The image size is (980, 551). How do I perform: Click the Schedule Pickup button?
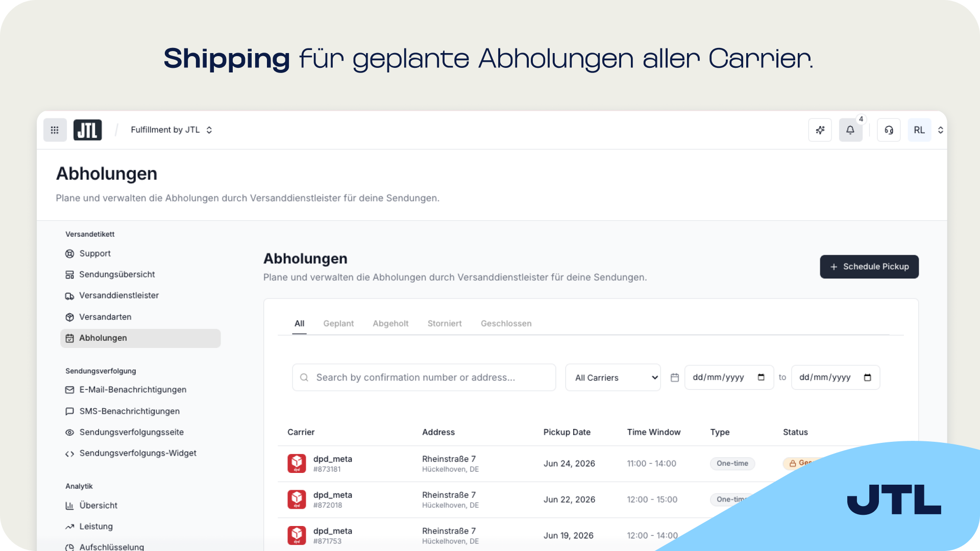869,267
